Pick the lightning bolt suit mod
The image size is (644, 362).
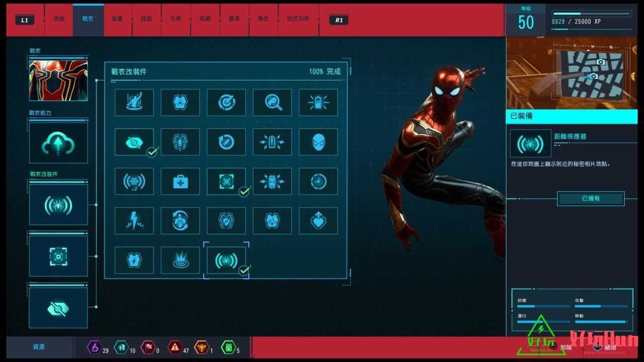coord(134,221)
